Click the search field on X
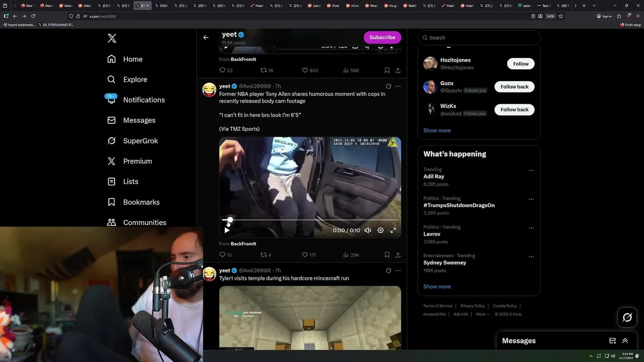Viewport: 644px width, 362px height. coord(479,38)
